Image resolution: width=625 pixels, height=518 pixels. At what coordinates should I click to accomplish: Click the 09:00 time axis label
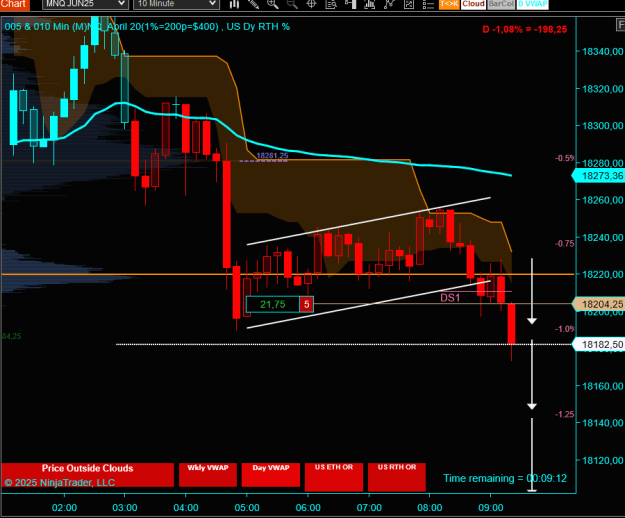pos(491,508)
